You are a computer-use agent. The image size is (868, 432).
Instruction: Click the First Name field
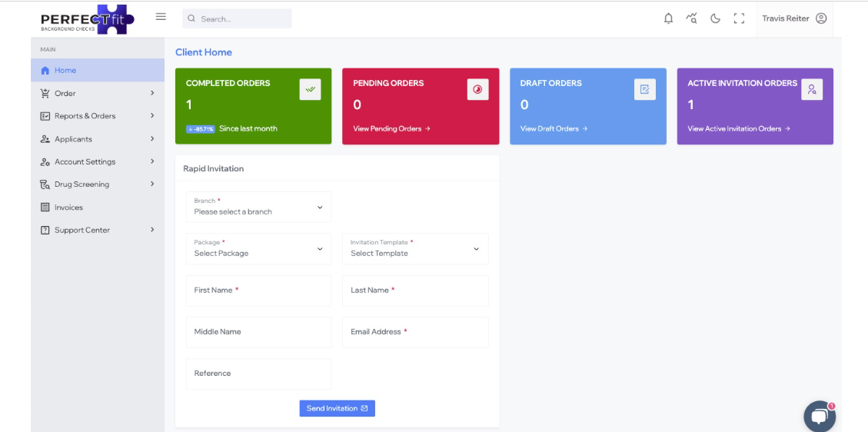point(258,291)
